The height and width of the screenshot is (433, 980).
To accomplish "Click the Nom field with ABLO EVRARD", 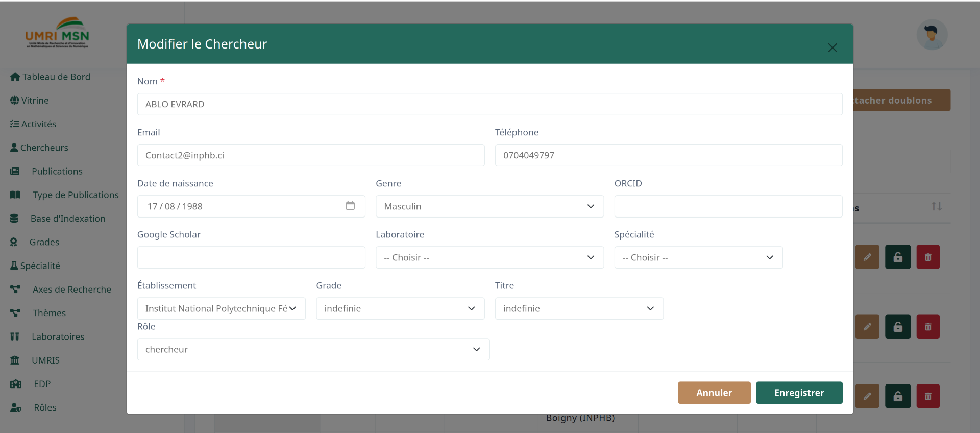I will (x=489, y=104).
